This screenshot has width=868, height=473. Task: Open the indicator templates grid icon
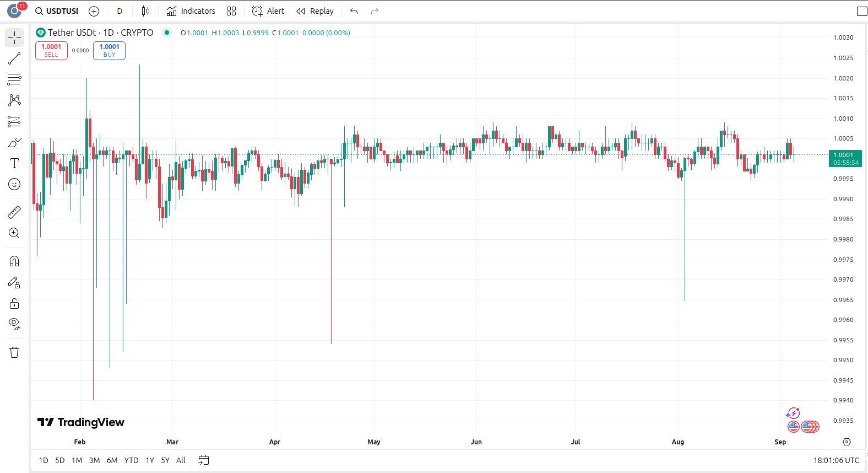click(x=231, y=11)
